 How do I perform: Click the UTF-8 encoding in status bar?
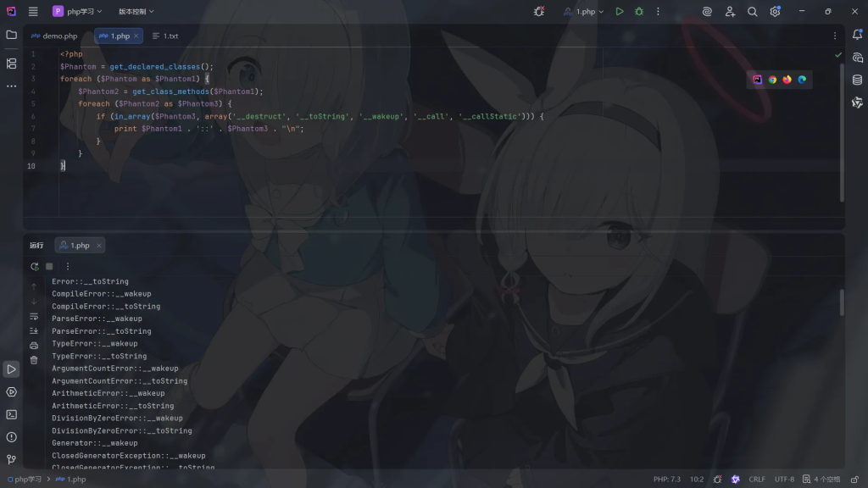pyautogui.click(x=784, y=480)
